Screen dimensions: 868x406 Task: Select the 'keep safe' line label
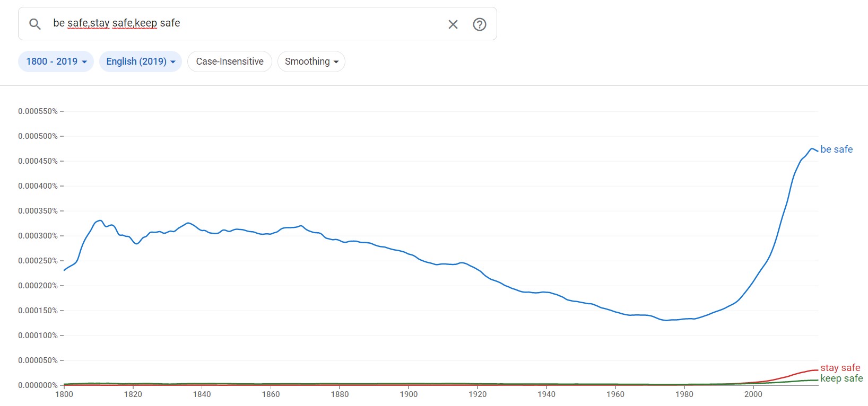[x=841, y=378]
